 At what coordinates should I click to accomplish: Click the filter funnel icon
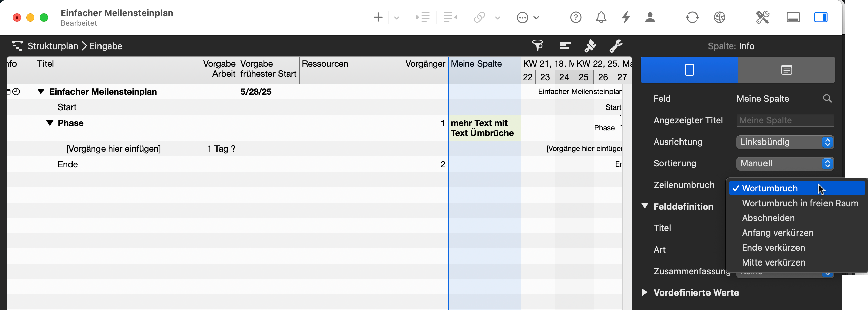click(x=538, y=45)
